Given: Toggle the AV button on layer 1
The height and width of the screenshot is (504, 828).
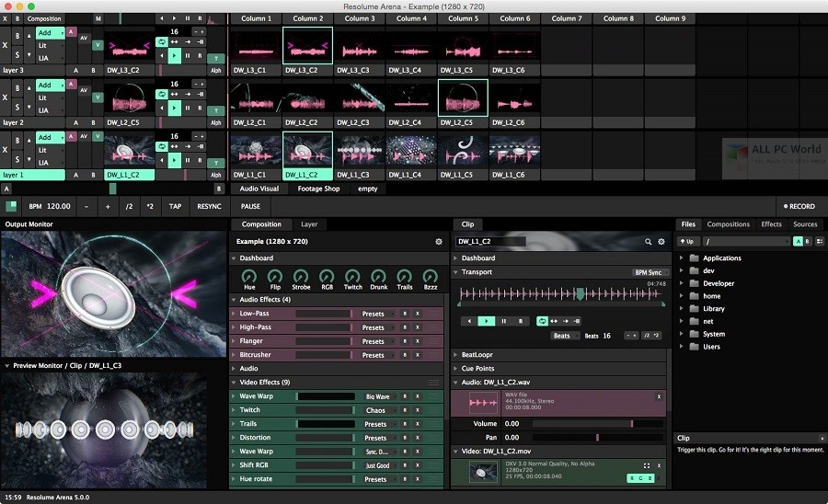Looking at the screenshot, I should coord(84,136).
